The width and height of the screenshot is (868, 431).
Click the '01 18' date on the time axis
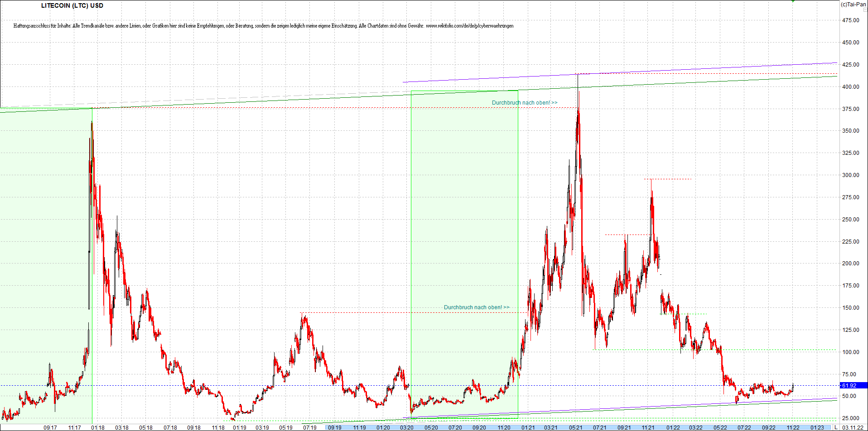tap(98, 428)
